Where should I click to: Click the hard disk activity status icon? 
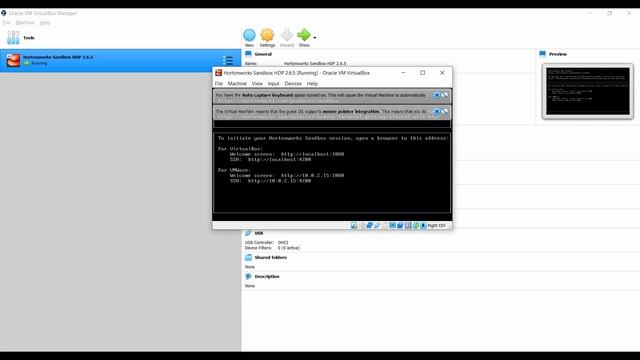354,225
